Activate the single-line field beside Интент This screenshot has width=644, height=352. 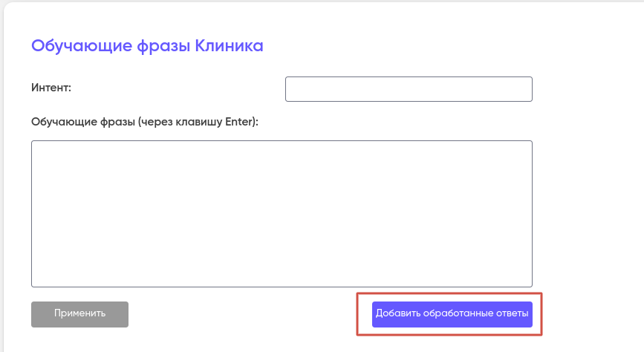[x=409, y=88]
